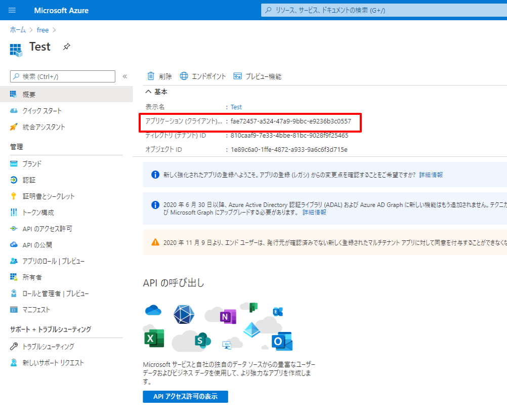The image size is (507, 420).
Task: Click the OneNote icon in illustration
Action: pos(228,317)
